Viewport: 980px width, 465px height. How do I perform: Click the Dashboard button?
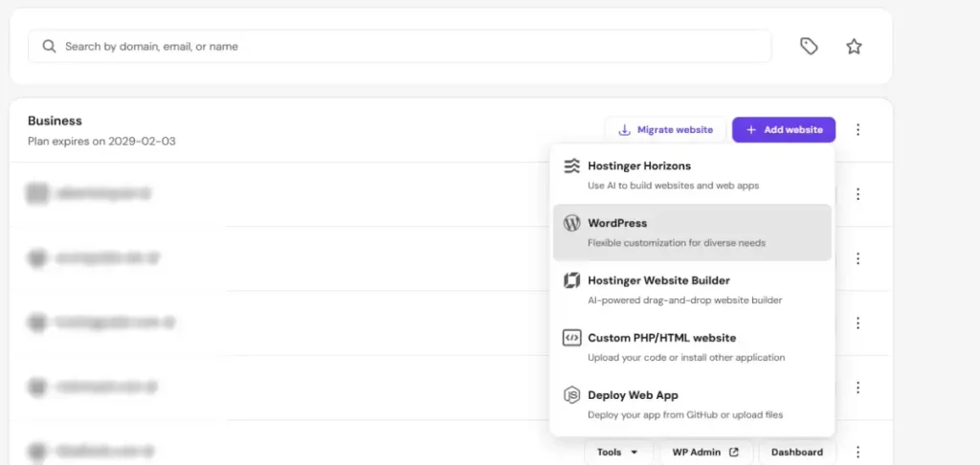coord(797,452)
